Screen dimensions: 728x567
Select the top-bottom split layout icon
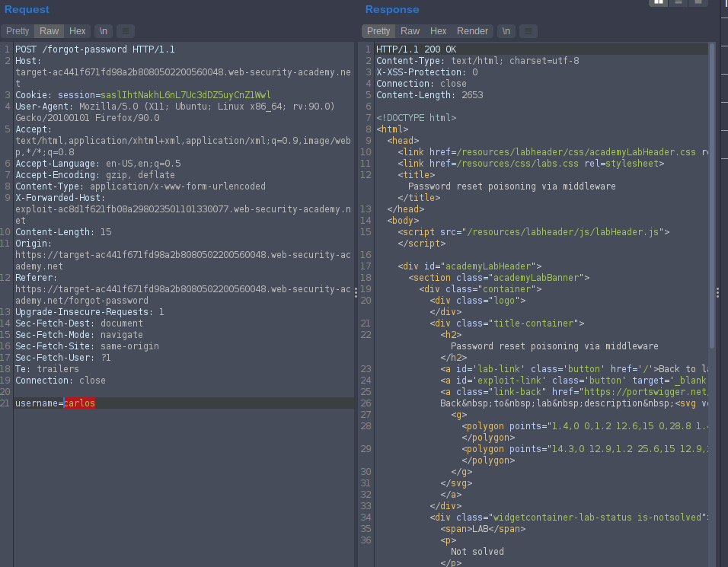[x=679, y=2]
